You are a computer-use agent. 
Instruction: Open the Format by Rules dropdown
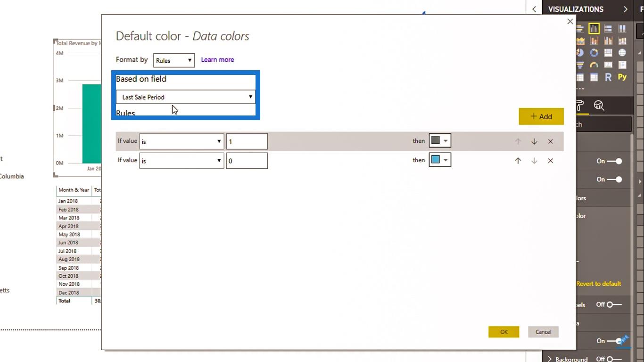[x=174, y=60]
